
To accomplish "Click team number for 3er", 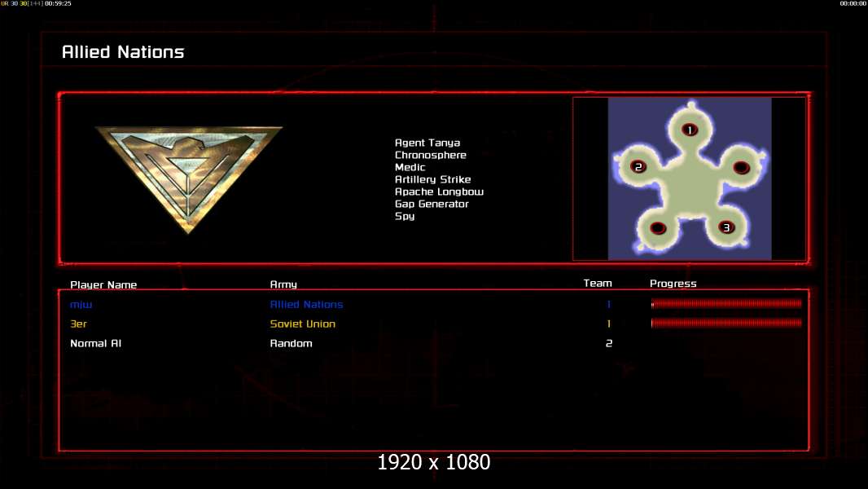I will point(608,324).
